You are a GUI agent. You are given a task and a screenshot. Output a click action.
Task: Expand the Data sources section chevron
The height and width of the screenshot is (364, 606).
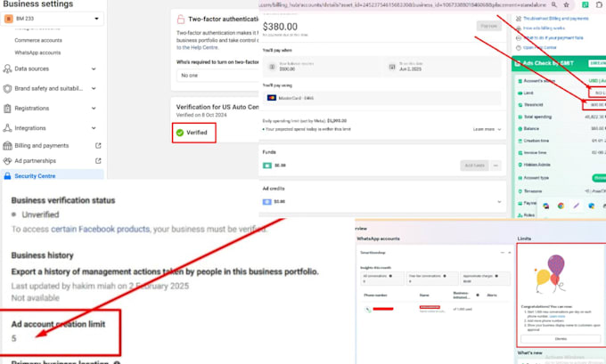[94, 69]
